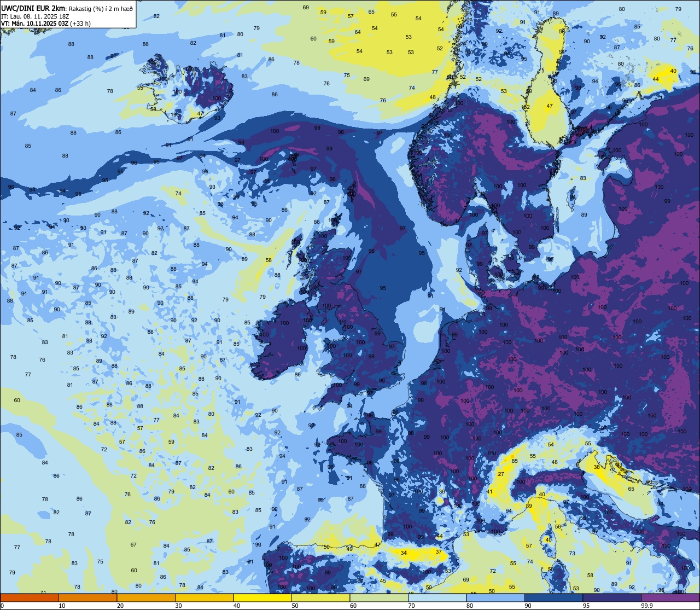Viewport: 700px width, 610px height.
Task: Pick the 40–50 bright yellow legend swatch
Action: [262, 597]
